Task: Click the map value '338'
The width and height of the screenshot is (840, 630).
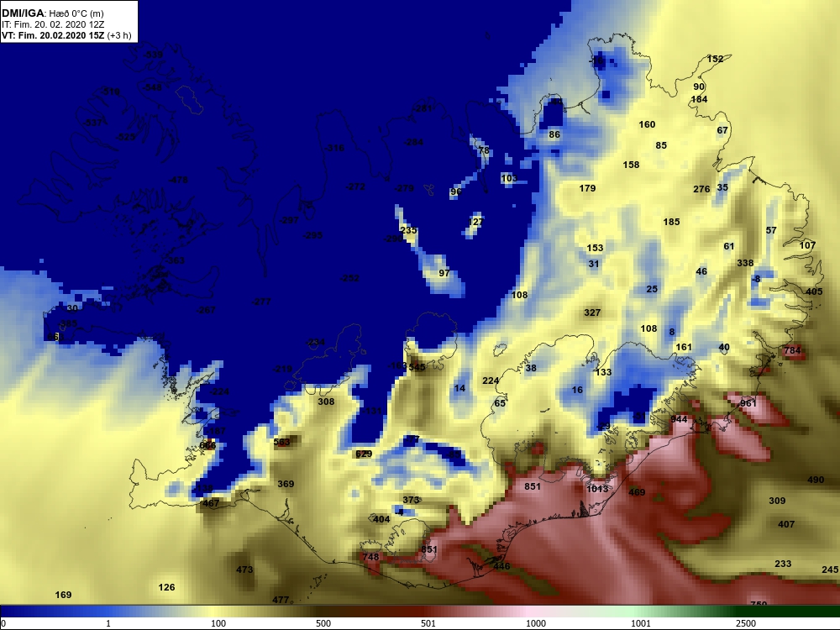Action: (x=745, y=263)
